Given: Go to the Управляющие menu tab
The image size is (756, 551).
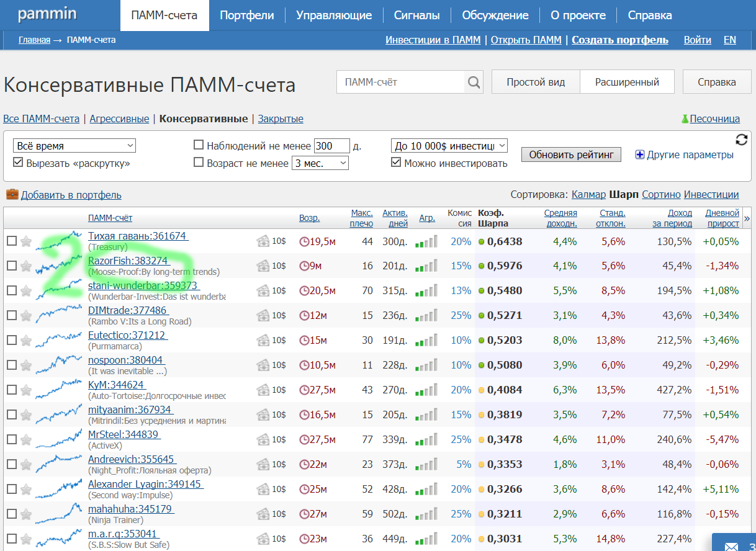Looking at the screenshot, I should 334,16.
